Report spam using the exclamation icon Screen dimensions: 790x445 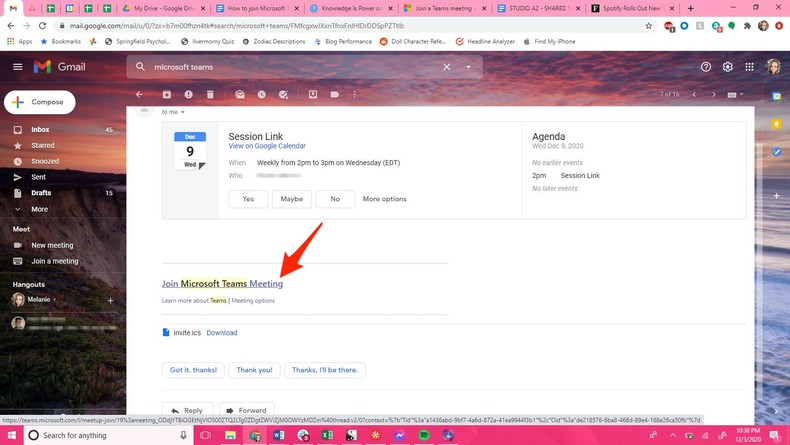click(x=188, y=95)
